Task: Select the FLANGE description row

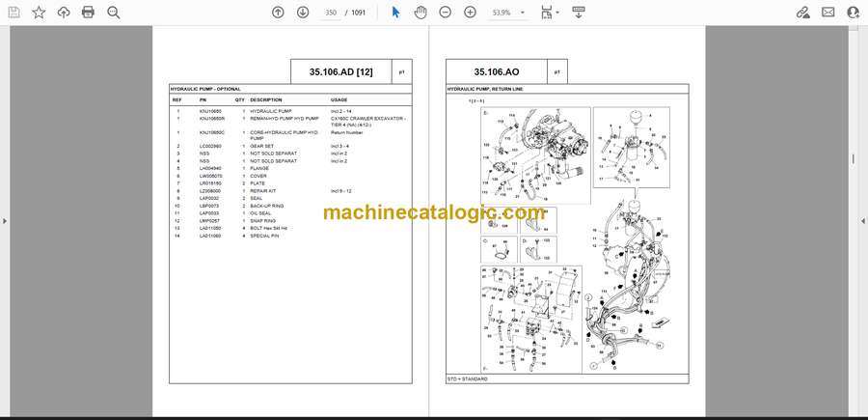Action: tap(259, 168)
